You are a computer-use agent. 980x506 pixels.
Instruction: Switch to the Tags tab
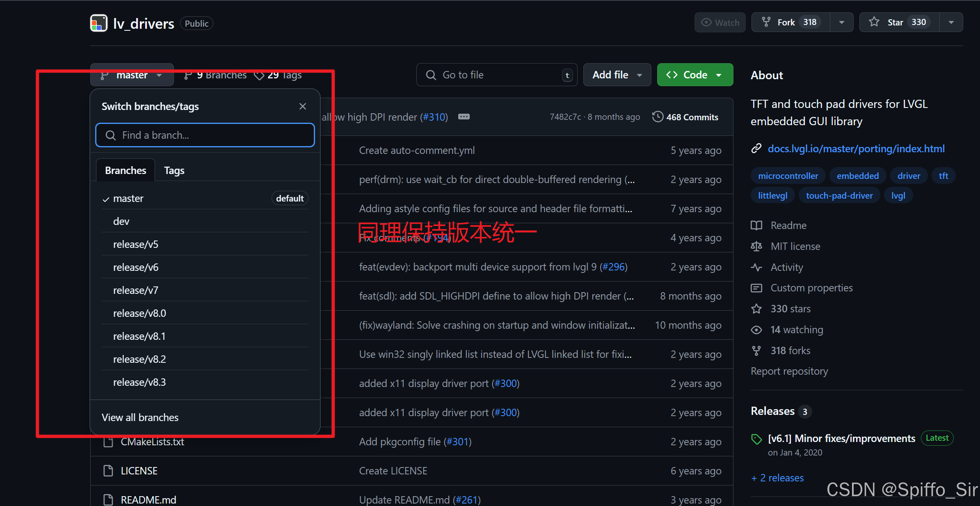(x=174, y=170)
